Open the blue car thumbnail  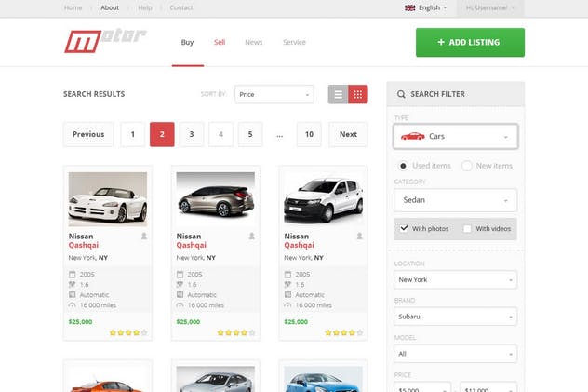[x=323, y=380]
